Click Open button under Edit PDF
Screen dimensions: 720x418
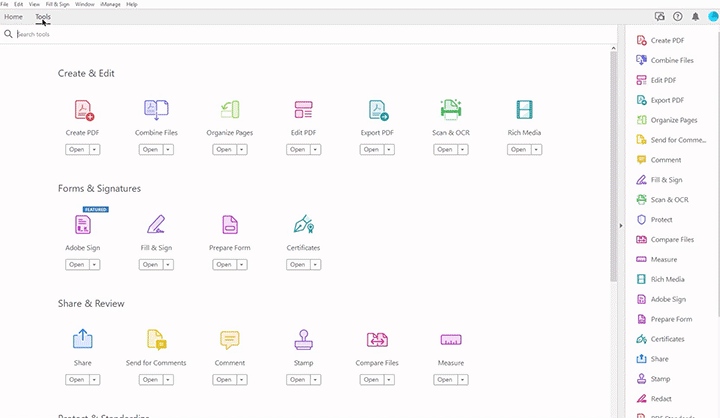click(297, 150)
